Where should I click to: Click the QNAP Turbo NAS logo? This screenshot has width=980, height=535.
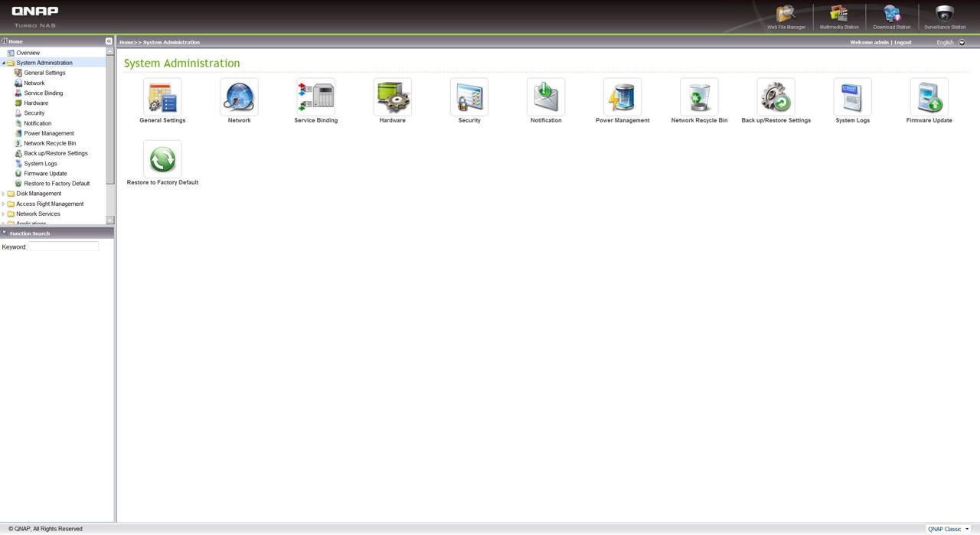point(35,17)
